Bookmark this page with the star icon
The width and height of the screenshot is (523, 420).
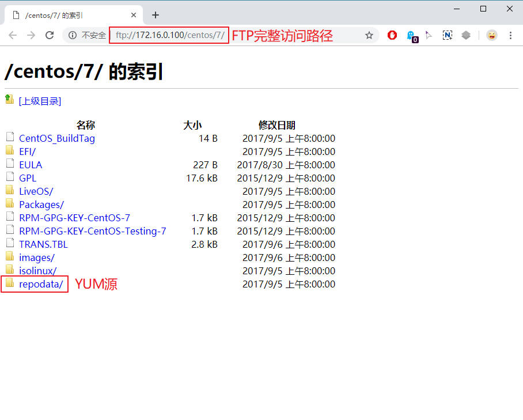click(369, 35)
